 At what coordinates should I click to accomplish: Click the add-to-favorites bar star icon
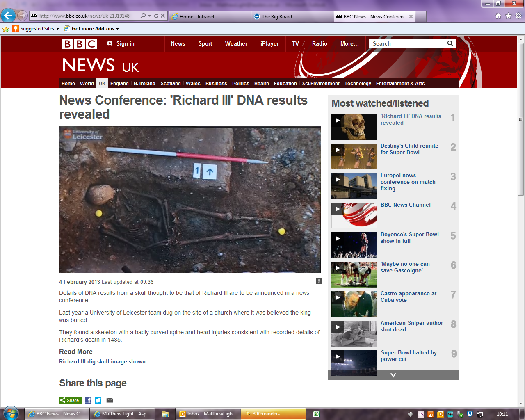(6, 29)
